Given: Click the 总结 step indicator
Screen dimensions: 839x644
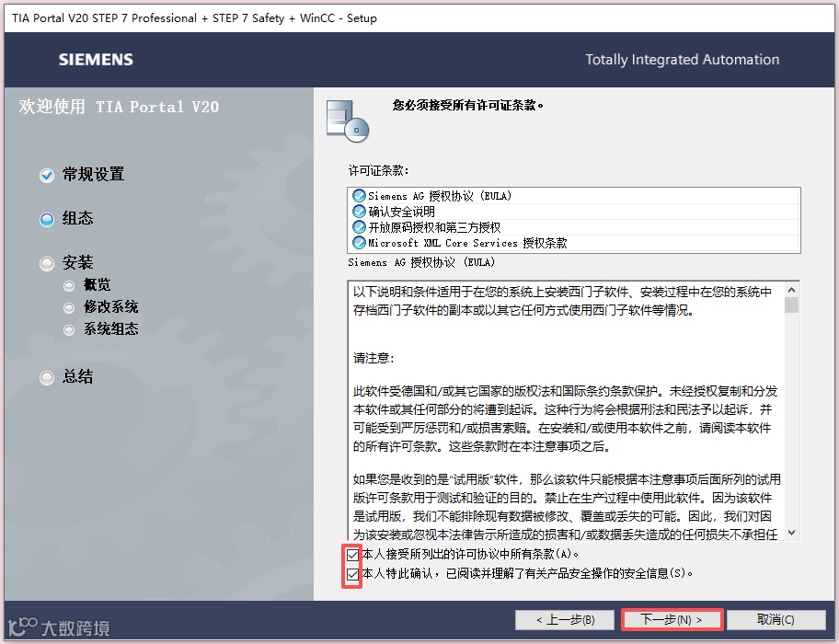Looking at the screenshot, I should click(x=47, y=377).
